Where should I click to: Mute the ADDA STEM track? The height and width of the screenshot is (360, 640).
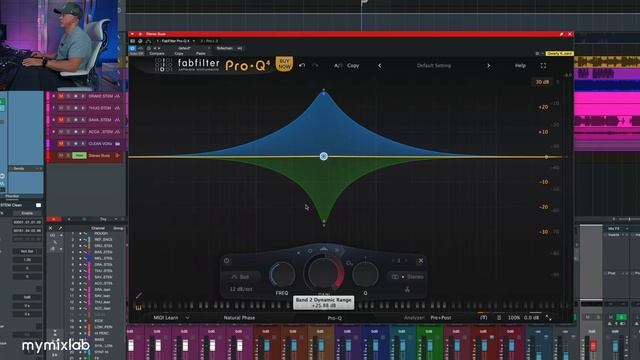coord(61,132)
